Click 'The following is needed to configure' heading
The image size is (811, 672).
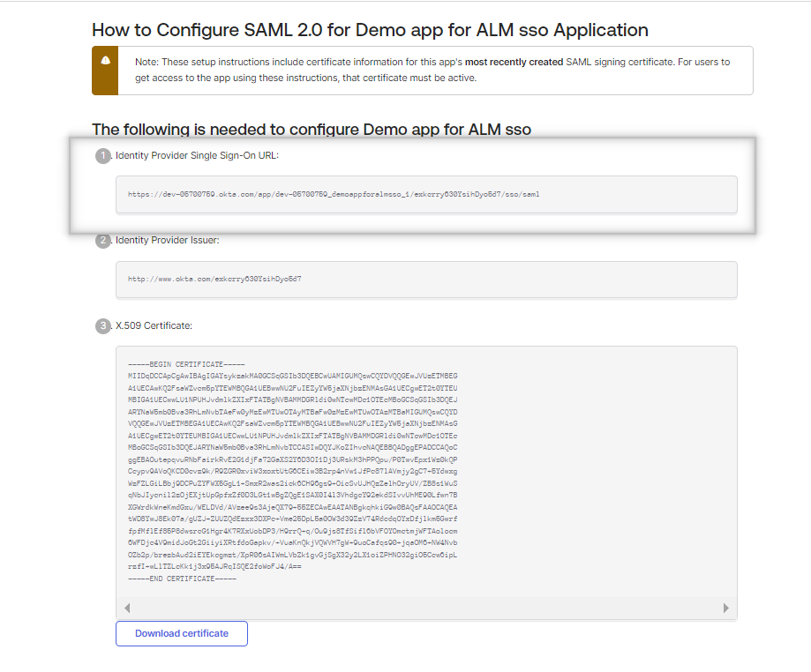pos(312,130)
